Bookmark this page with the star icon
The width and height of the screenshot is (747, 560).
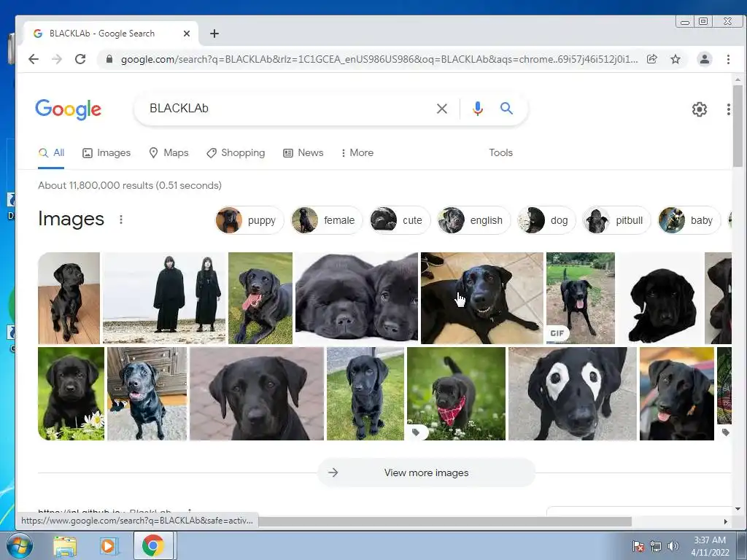pos(676,59)
